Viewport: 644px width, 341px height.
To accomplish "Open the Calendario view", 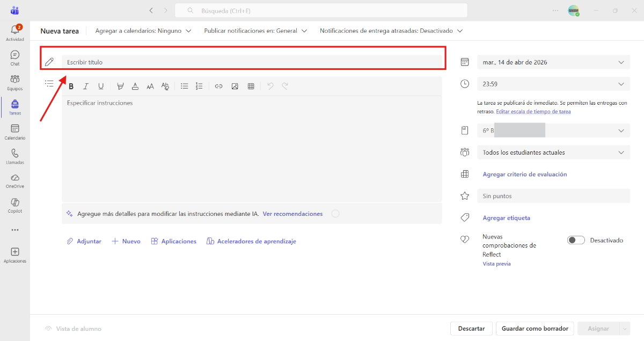I will pos(15,132).
